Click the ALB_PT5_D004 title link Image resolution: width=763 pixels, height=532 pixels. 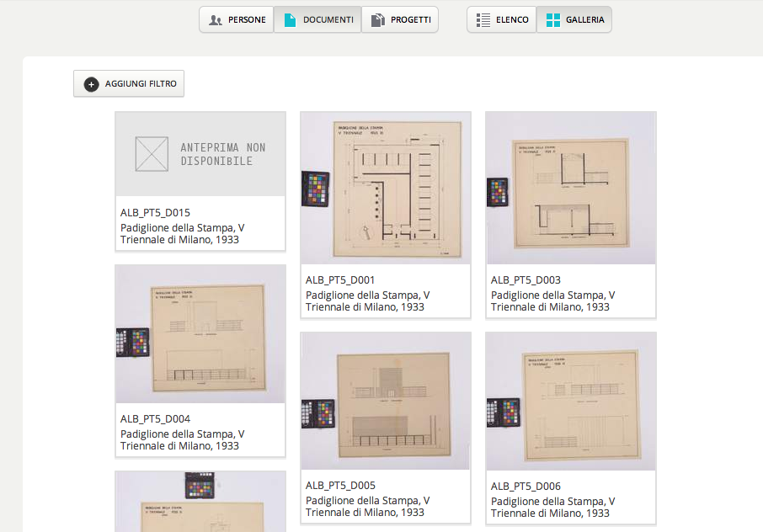tap(155, 419)
